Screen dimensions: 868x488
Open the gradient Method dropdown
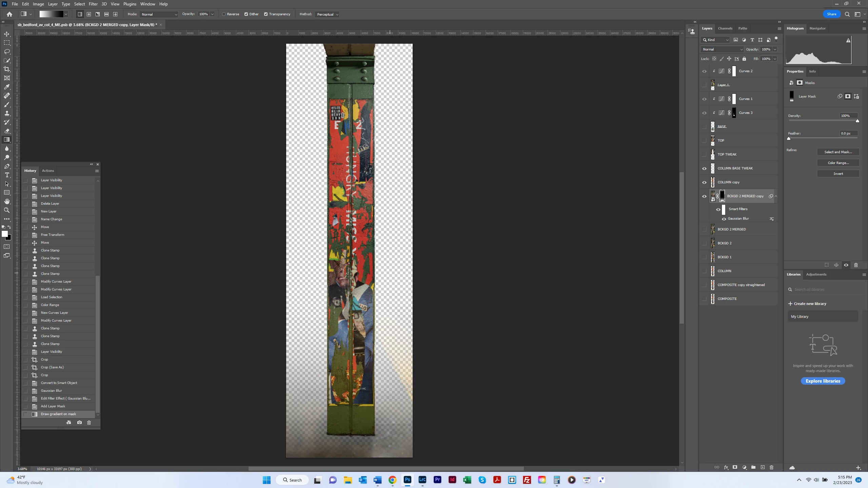coord(327,14)
